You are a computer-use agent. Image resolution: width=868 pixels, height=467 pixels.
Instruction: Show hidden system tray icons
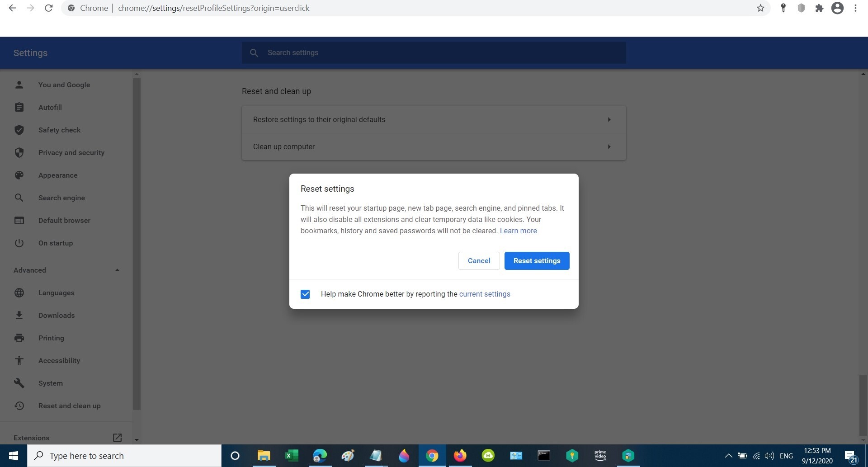point(728,456)
